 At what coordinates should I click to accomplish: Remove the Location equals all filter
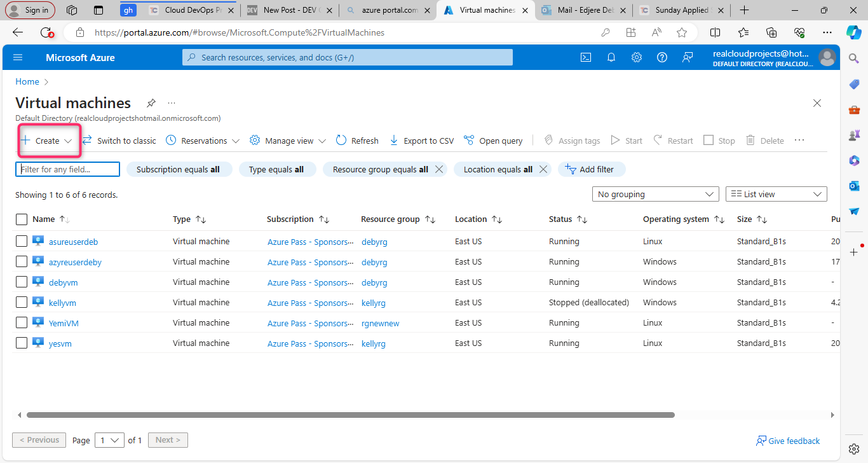(x=543, y=169)
